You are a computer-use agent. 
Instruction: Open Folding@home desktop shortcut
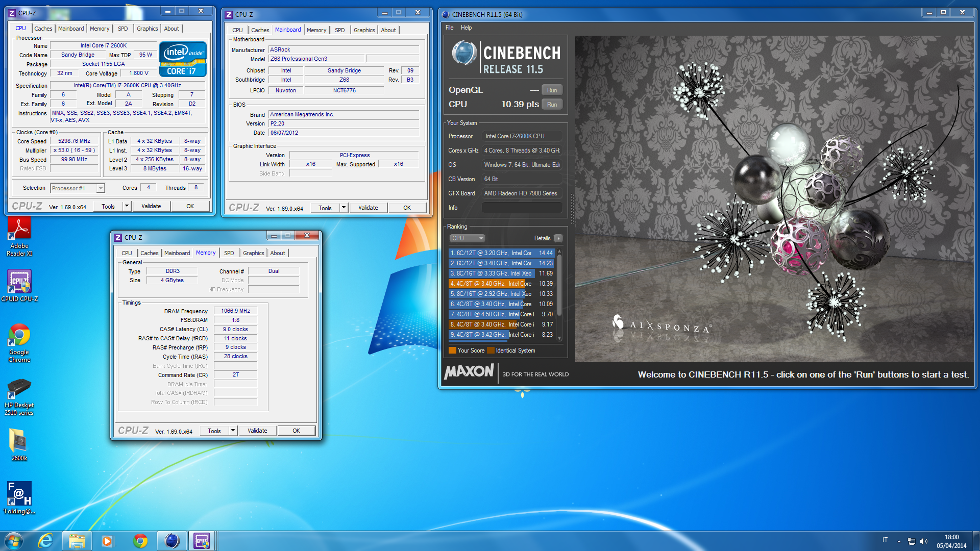[19, 498]
